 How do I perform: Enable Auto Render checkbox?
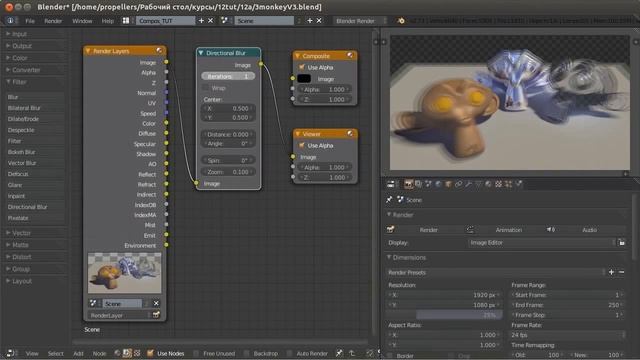[x=289, y=353]
